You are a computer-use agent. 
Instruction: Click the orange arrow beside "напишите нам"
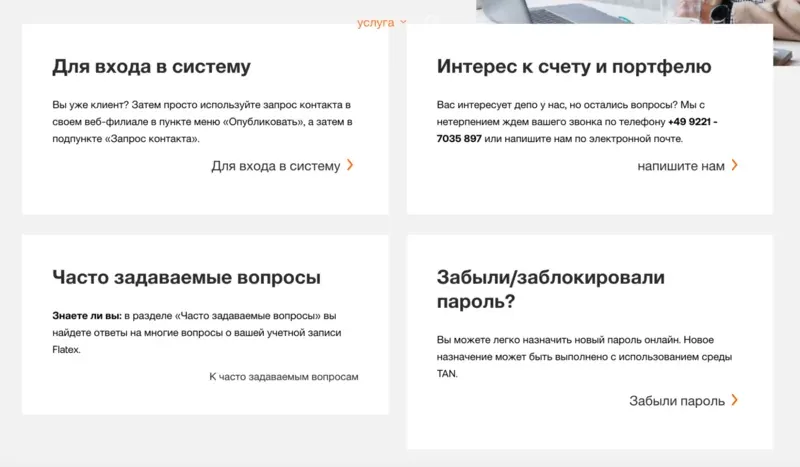[735, 165]
